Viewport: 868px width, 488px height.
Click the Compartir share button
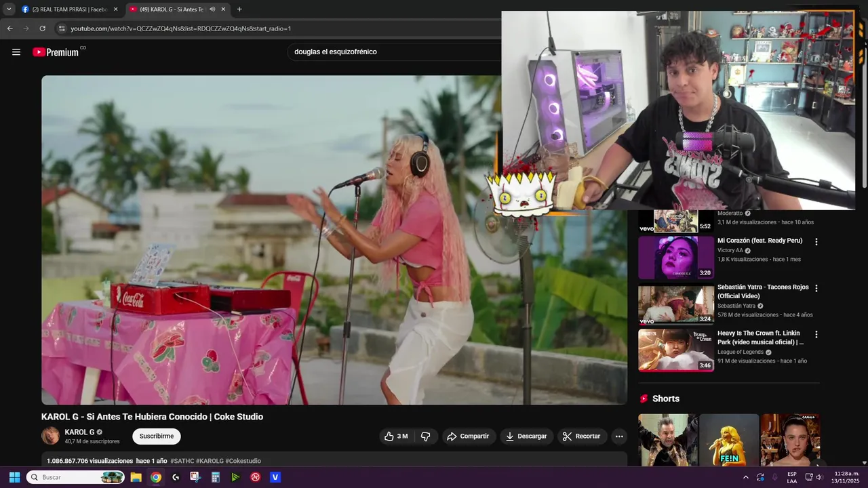(x=468, y=436)
